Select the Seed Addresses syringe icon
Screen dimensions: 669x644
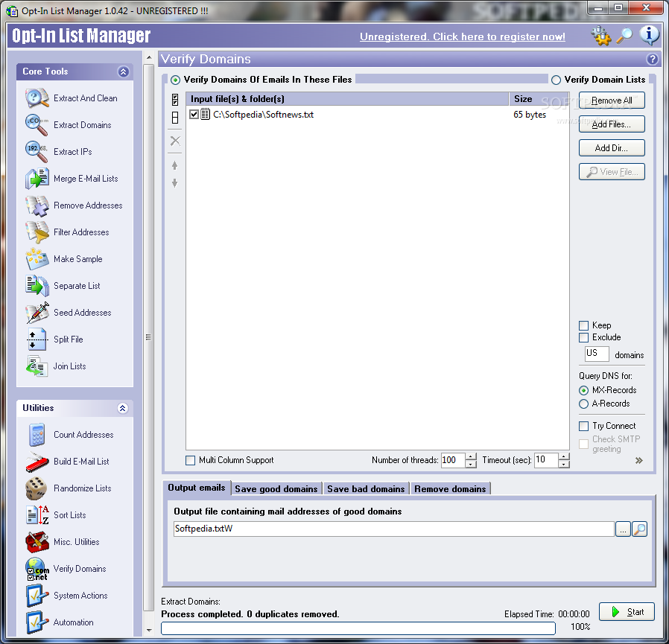point(37,313)
